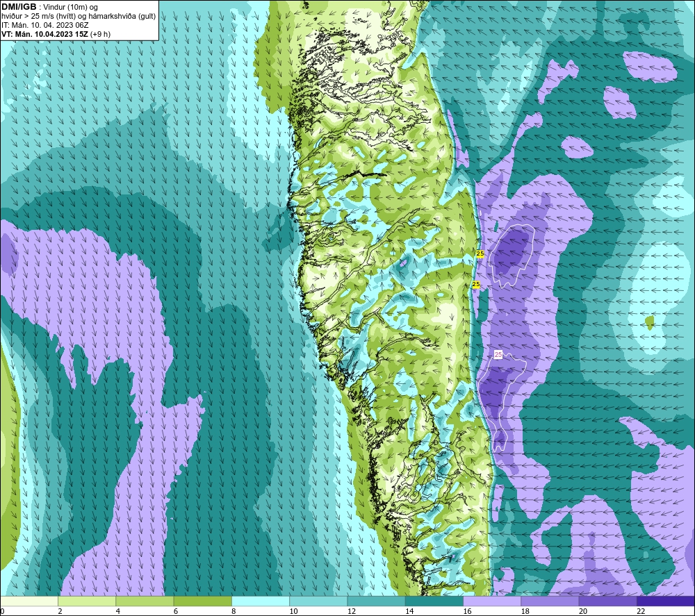This screenshot has width=695, height=616.
Task: Click the 12–14 m/s teal legend swatch
Action: (x=376, y=601)
